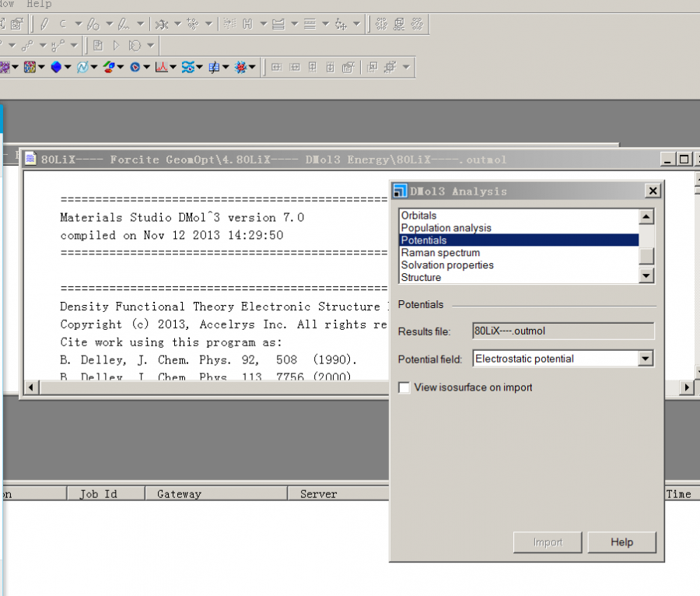Click the three-by-three dots lattice icon
The width and height of the screenshot is (700, 596).
382,23
